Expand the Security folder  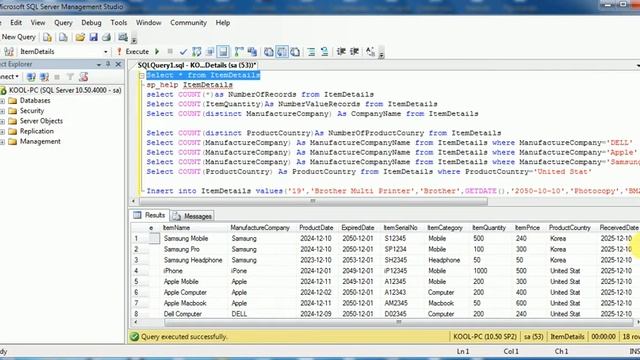(2, 111)
